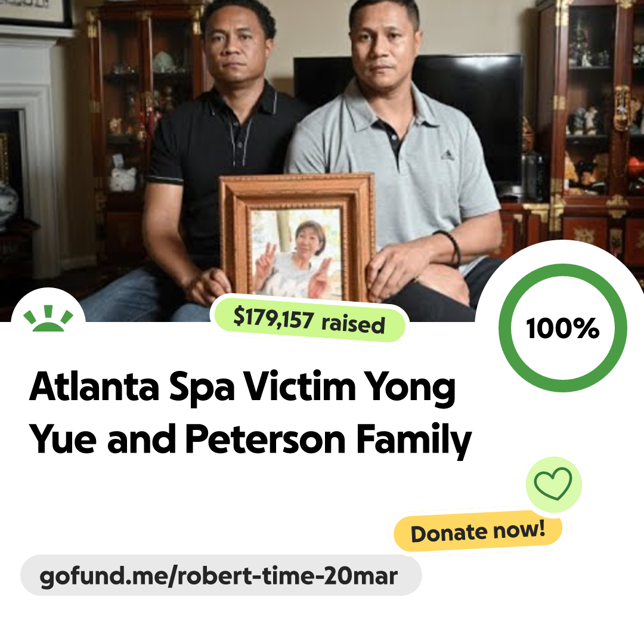Click the 100% text inside the ring
644x644 pixels.
pos(563,328)
